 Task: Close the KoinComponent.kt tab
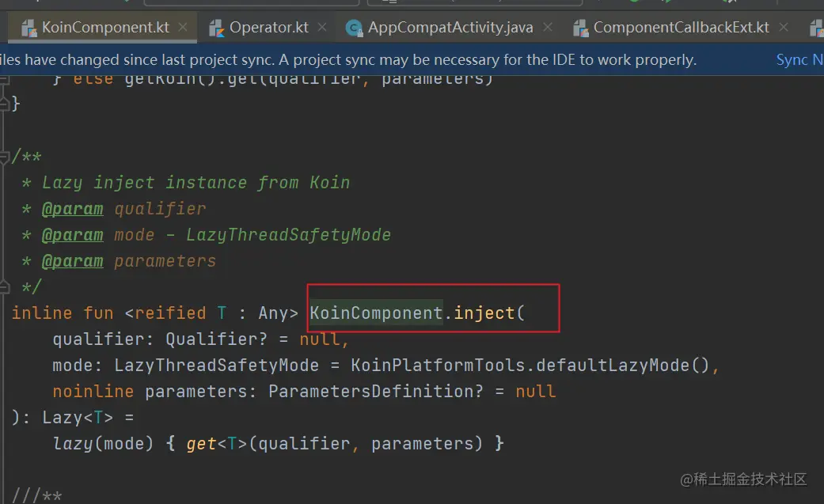pos(182,27)
